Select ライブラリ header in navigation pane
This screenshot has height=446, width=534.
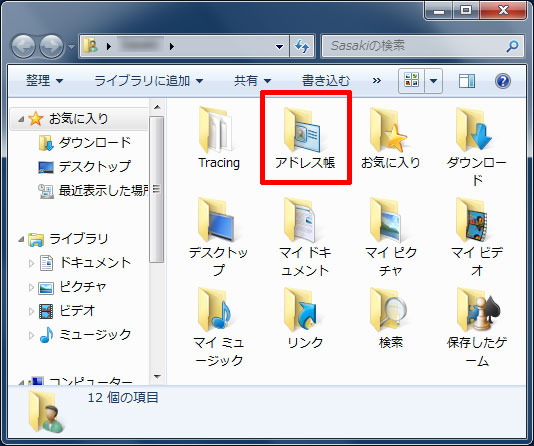click(69, 239)
